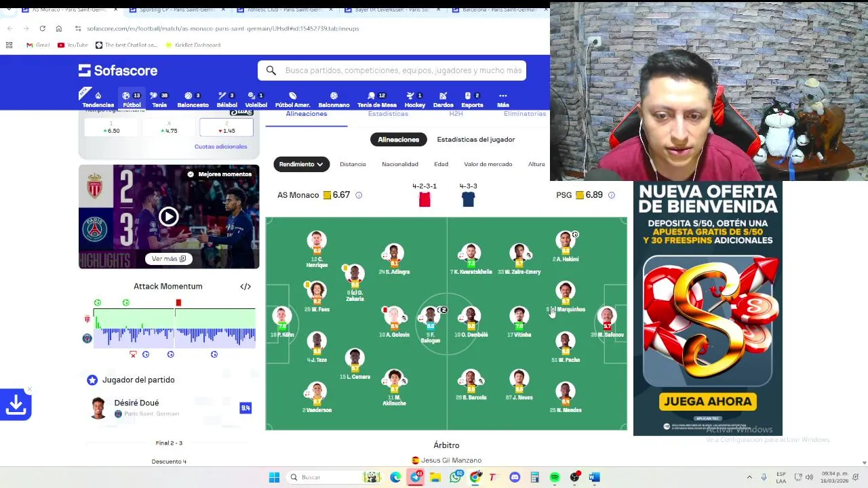Open the Baloncesto sport section
The width and height of the screenshot is (868, 488).
(193, 100)
